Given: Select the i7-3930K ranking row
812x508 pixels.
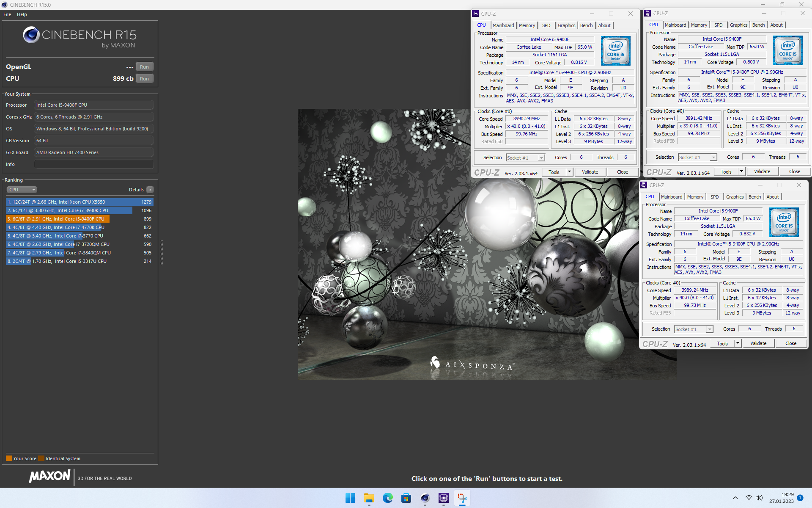Looking at the screenshot, I should (80, 210).
